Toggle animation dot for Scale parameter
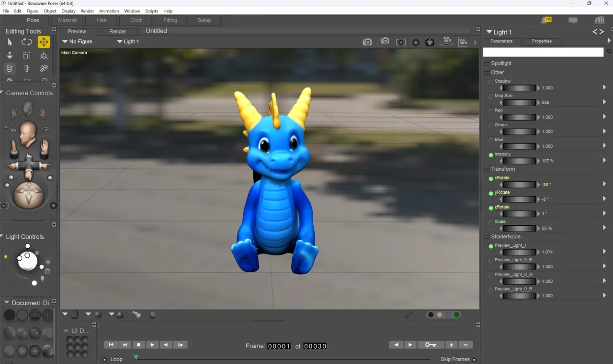 tap(491, 222)
